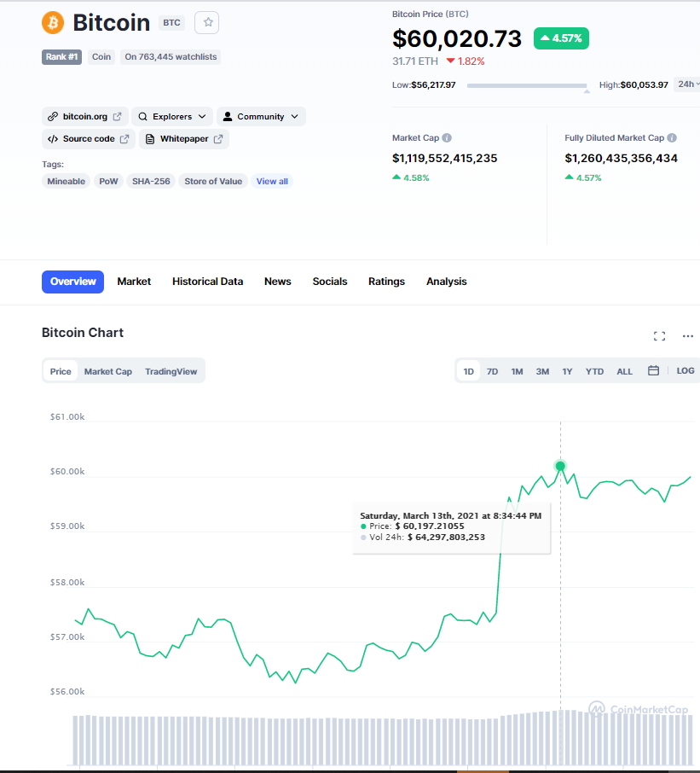Image resolution: width=700 pixels, height=773 pixels.
Task: Switch to the Socials tab
Action: coord(330,282)
